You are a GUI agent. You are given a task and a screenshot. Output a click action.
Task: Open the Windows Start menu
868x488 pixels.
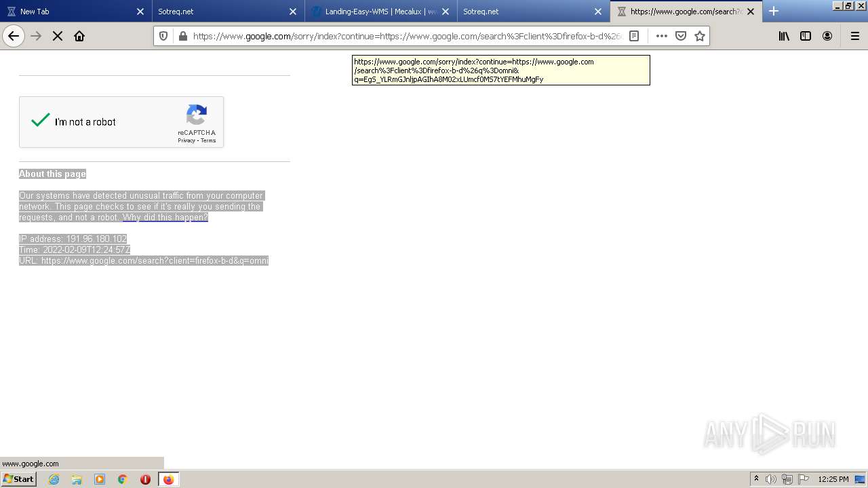[18, 479]
